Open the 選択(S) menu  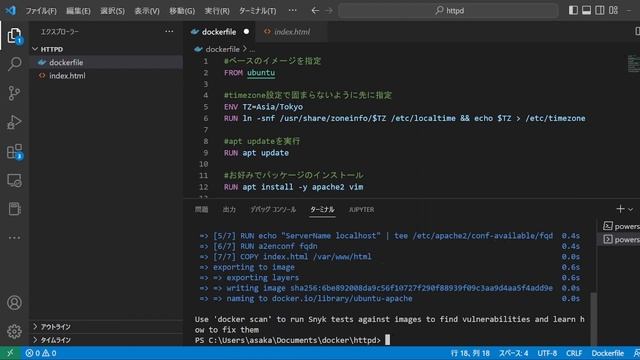tap(112, 11)
